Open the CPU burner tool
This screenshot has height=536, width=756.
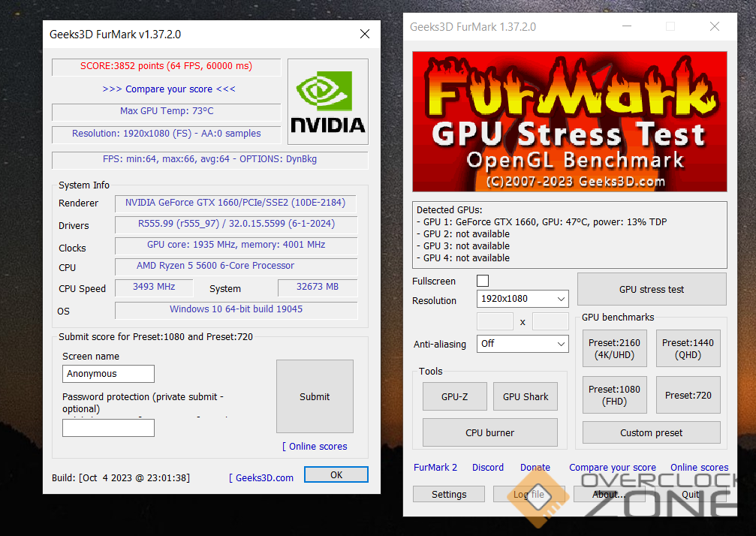pos(489,433)
